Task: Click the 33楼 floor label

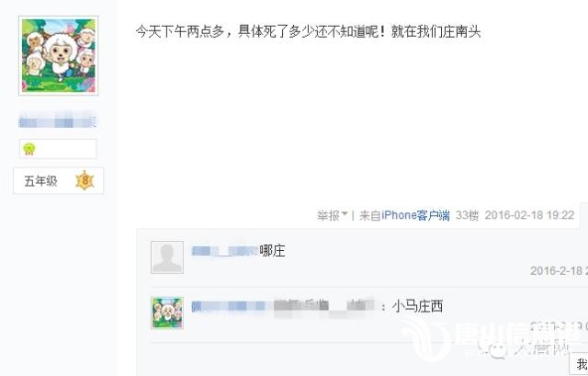Action: pyautogui.click(x=468, y=215)
